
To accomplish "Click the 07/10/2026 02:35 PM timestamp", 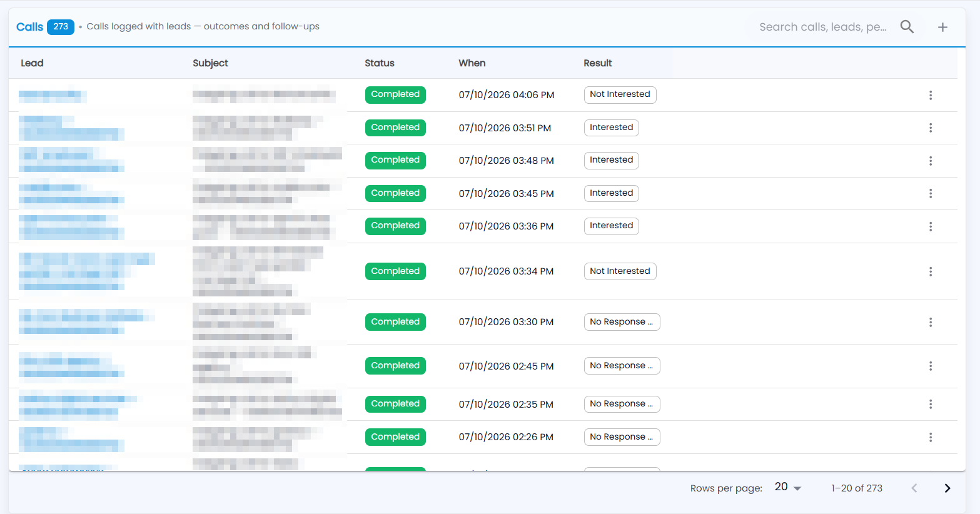I will click(x=506, y=405).
